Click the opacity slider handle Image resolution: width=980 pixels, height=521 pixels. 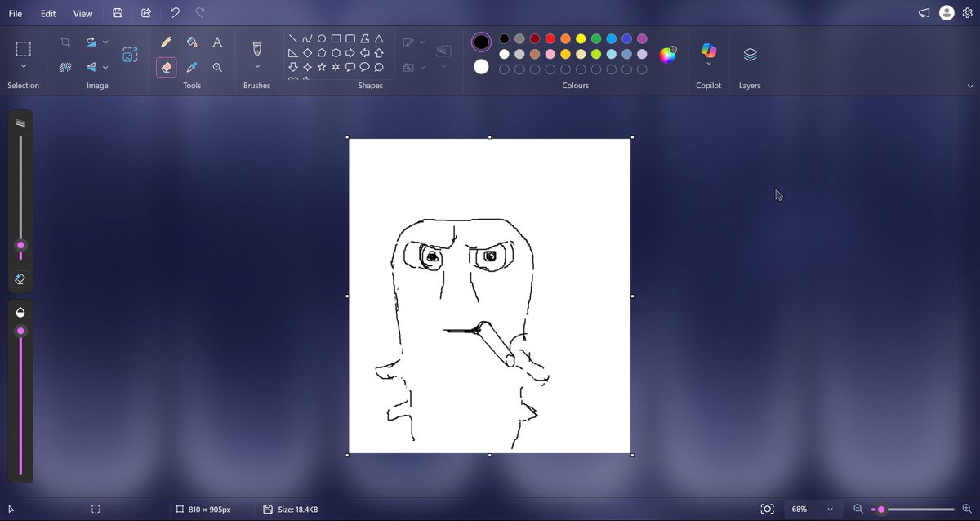[20, 331]
